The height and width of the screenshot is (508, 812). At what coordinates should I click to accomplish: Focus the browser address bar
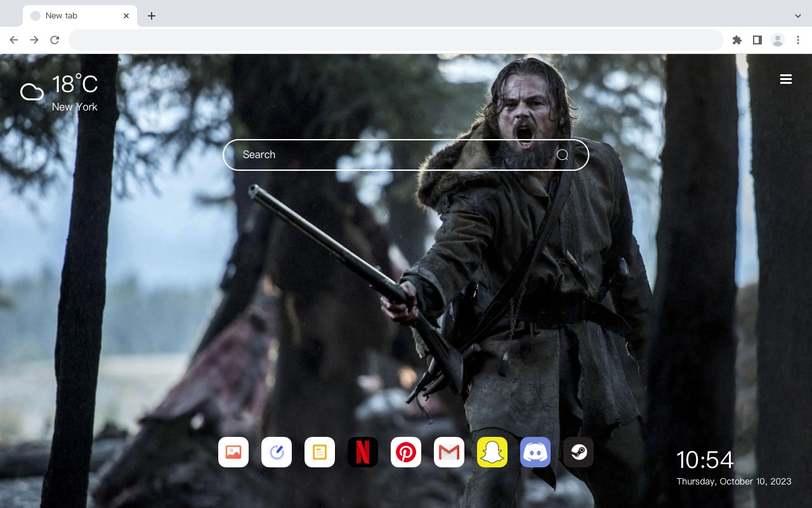396,40
